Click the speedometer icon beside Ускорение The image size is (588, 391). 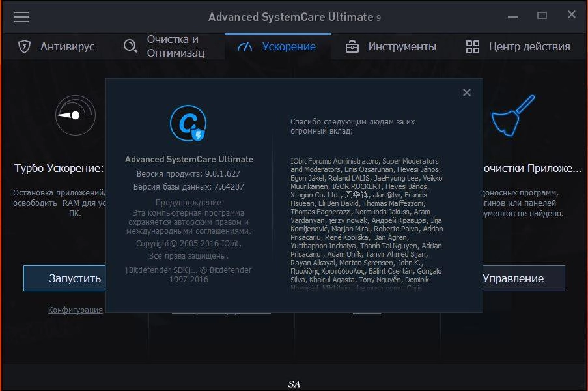(245, 46)
